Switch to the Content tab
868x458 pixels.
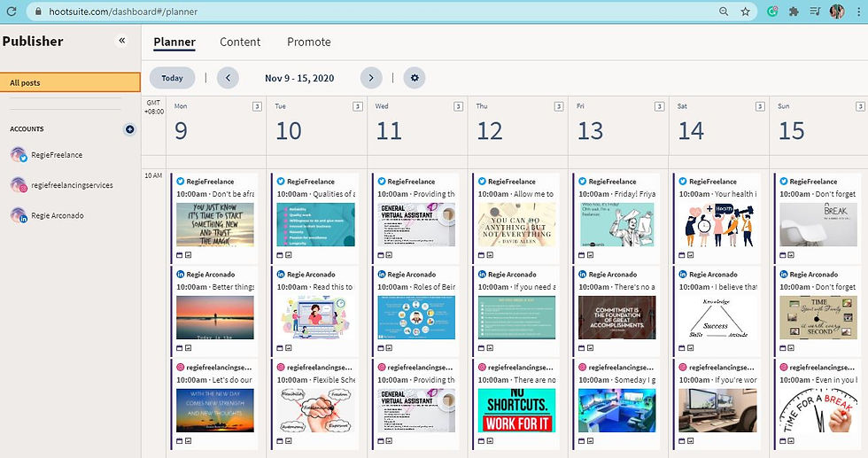tap(240, 43)
